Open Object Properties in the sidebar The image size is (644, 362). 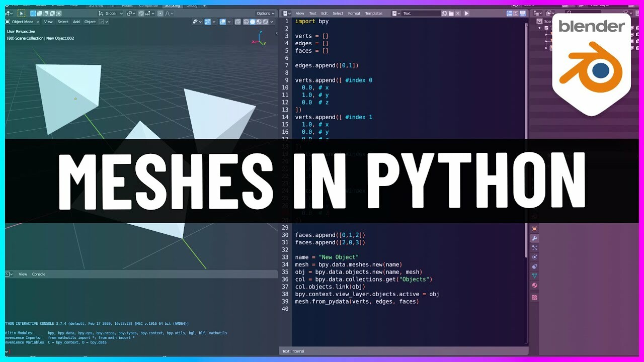point(534,229)
